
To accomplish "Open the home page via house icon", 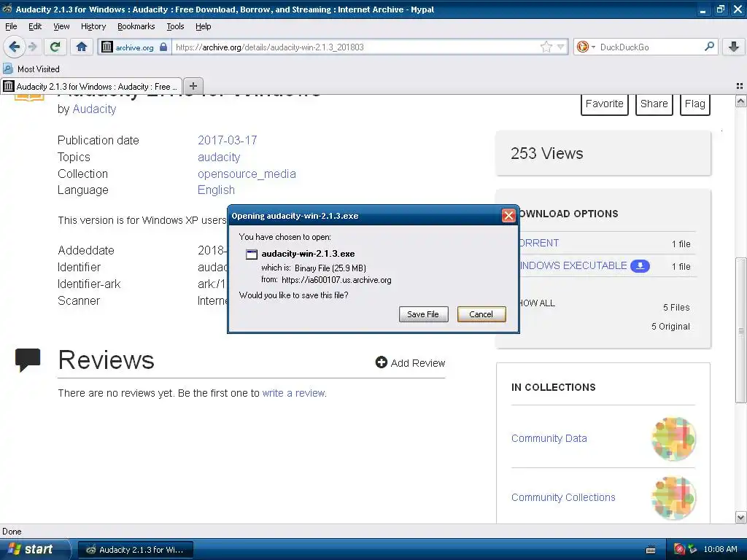I will [x=82, y=47].
